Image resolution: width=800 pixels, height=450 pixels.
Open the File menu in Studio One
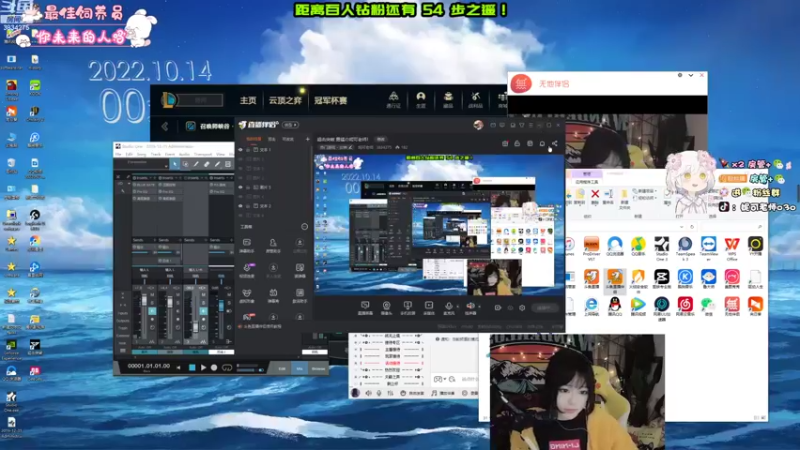pyautogui.click(x=118, y=154)
